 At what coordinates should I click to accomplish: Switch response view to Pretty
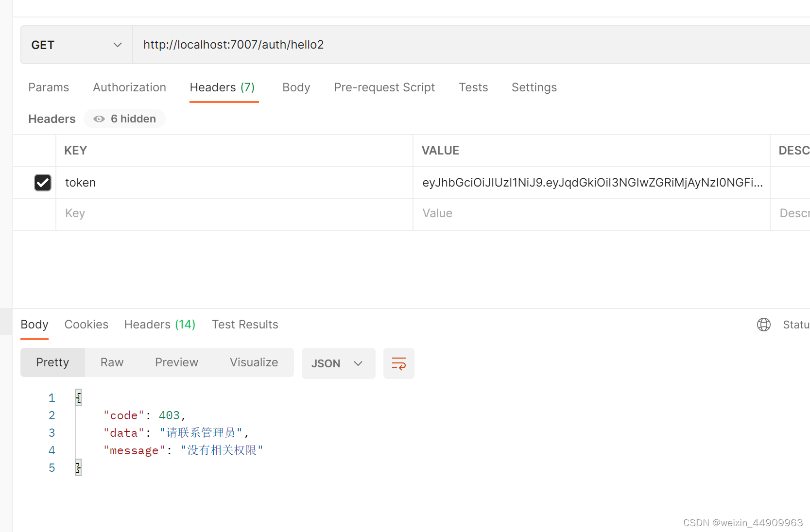pos(52,362)
